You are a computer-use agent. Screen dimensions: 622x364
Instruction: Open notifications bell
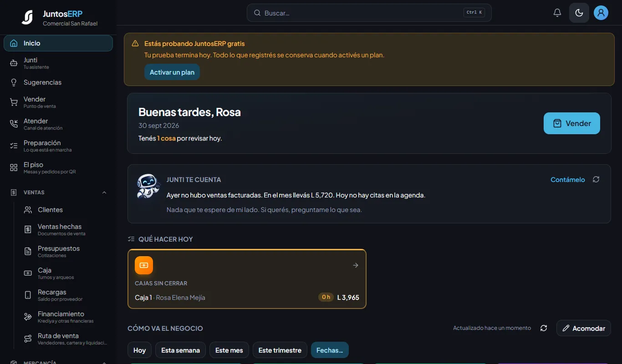[557, 13]
